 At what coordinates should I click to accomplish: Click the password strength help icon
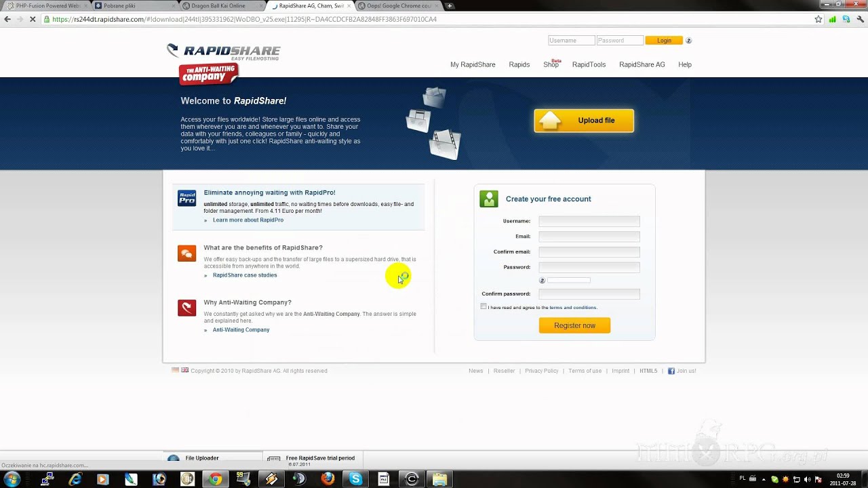point(542,281)
